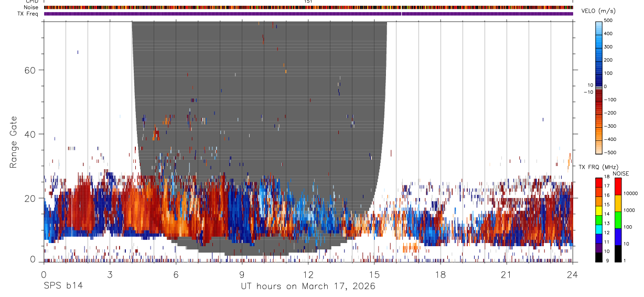Image resolution: width=644 pixels, height=297 pixels.
Task: Click 400 on the velocity scale
Action: [608, 34]
